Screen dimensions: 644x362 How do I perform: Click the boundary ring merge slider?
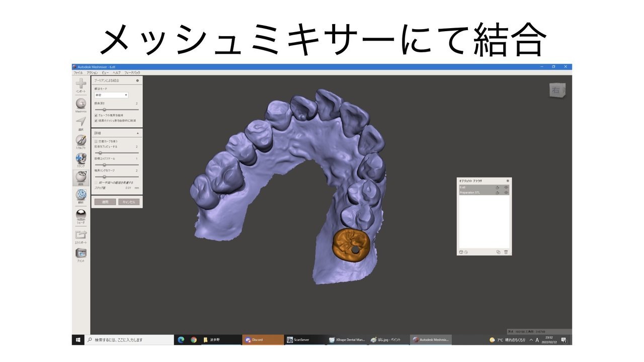(116, 176)
